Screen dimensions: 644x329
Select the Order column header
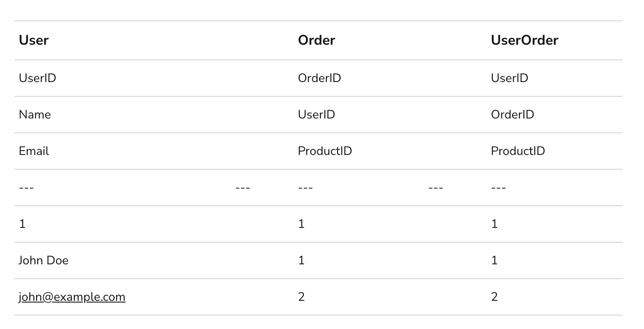(x=316, y=40)
